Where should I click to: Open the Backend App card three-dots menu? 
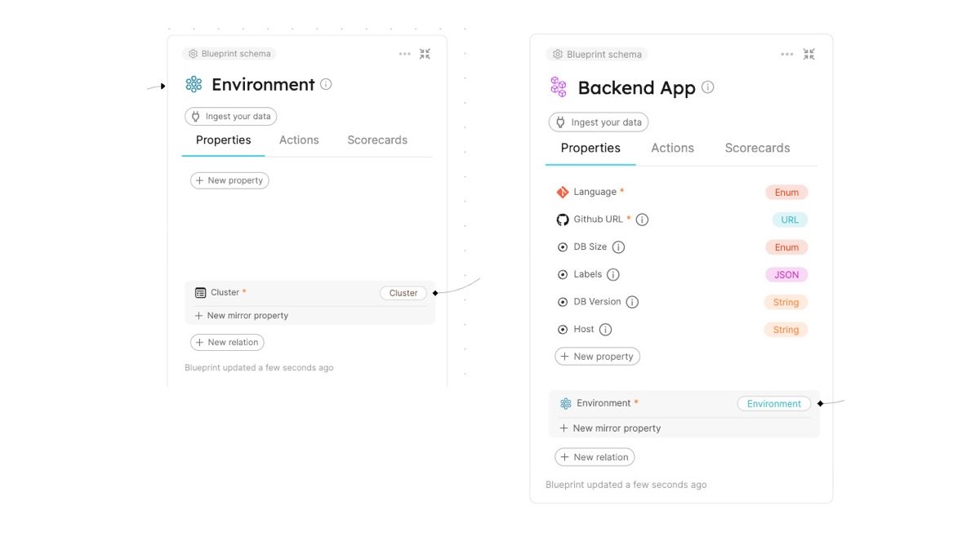click(x=787, y=55)
